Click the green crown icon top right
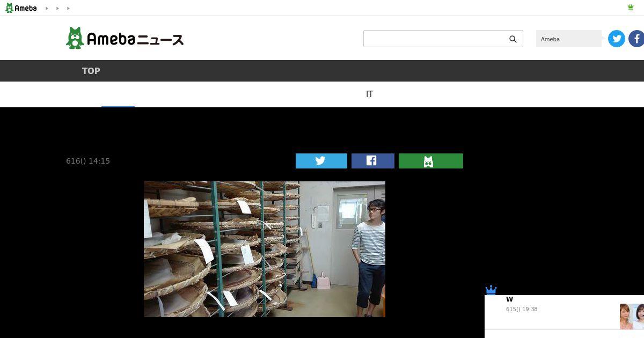 631,8
